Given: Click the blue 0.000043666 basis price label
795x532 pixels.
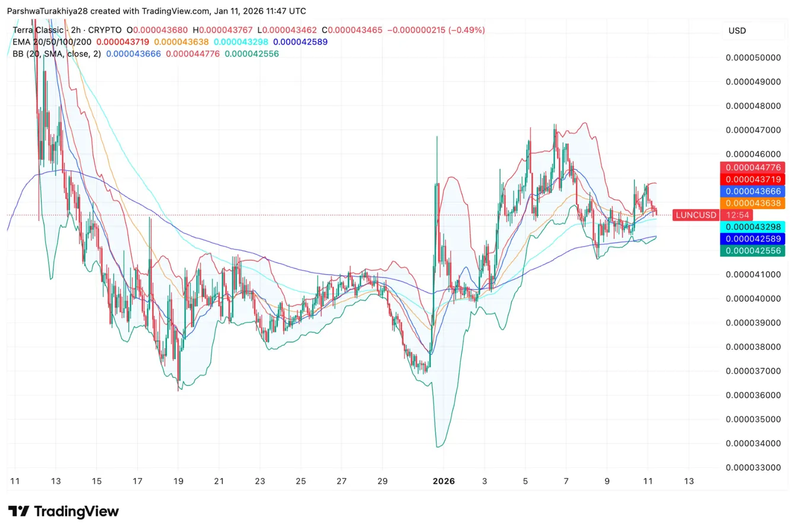Looking at the screenshot, I should pyautogui.click(x=752, y=191).
